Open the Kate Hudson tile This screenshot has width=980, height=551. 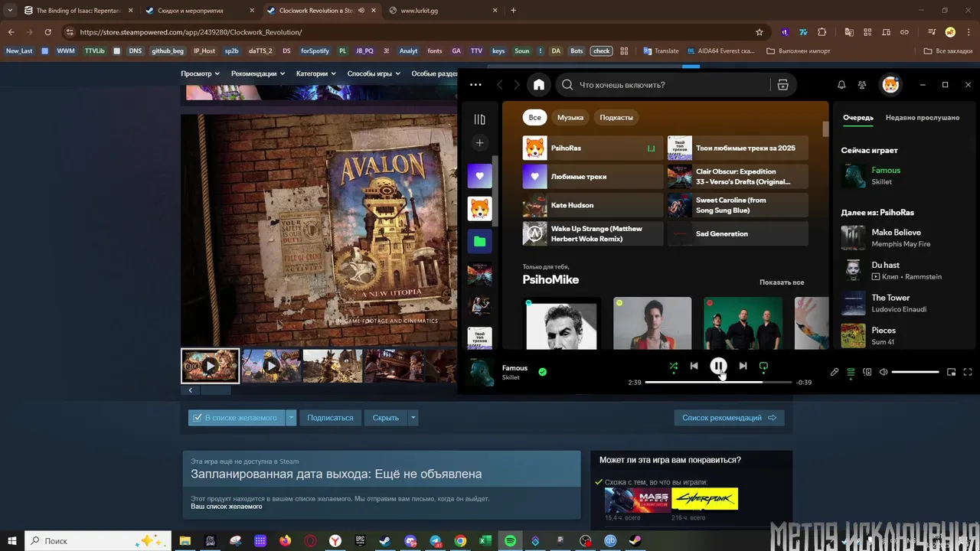[593, 205]
